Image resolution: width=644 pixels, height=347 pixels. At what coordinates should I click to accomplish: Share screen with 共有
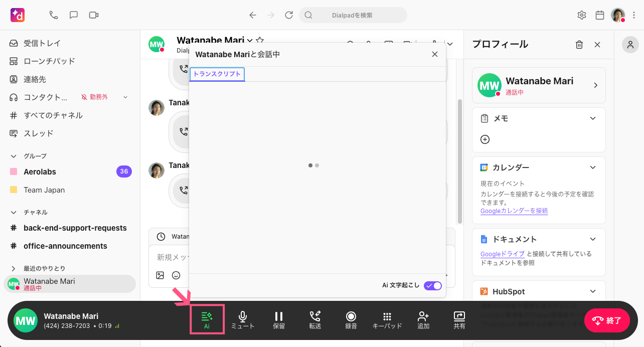[x=459, y=320]
